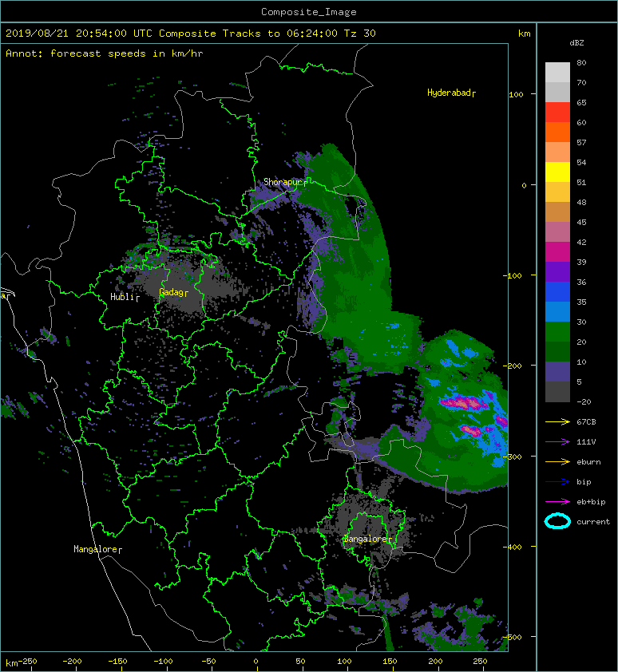The width and height of the screenshot is (618, 672).
Task: Click the 54 dBZ yellow swatch
Action: tap(557, 172)
